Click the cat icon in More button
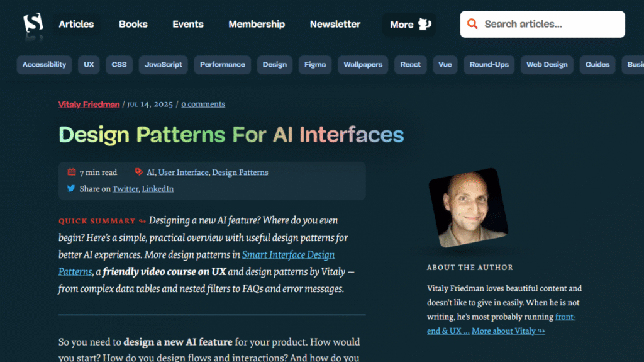This screenshot has height=362, width=644. [425, 25]
